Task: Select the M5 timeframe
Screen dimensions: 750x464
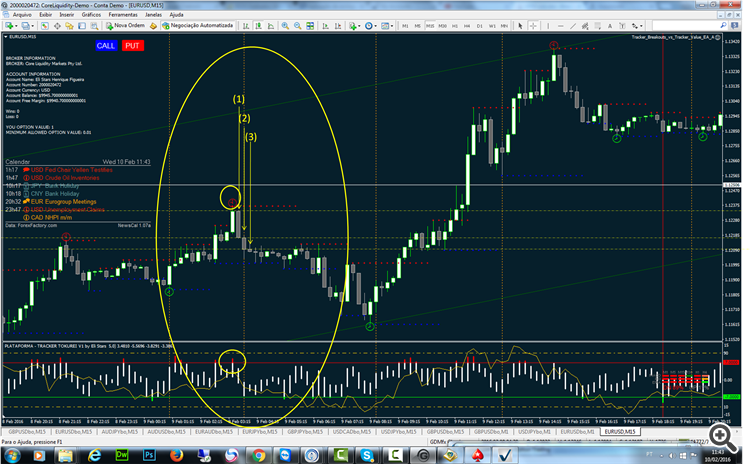Action: click(x=418, y=26)
